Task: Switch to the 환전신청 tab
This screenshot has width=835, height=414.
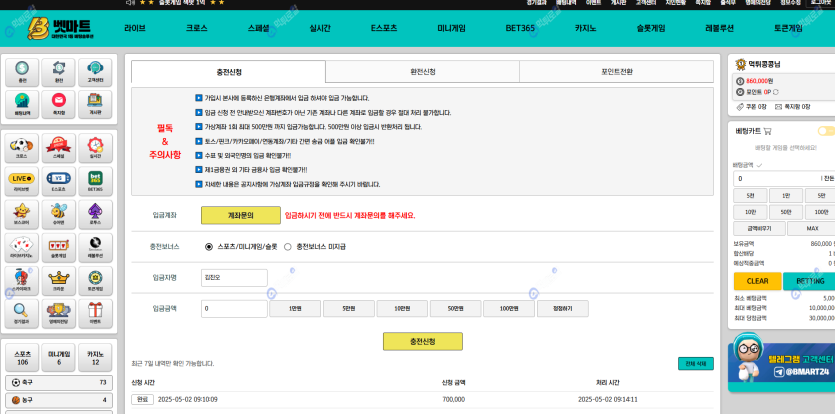Action: pyautogui.click(x=422, y=72)
